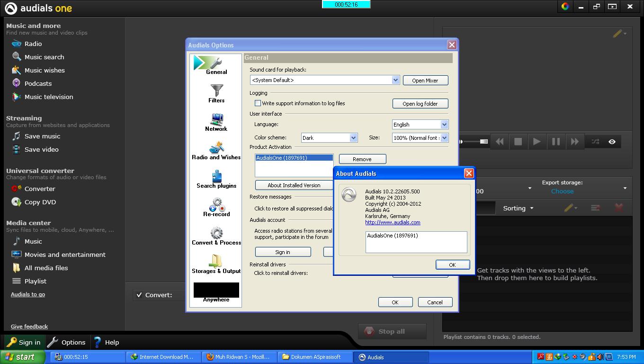
Task: Open Playlist in Media center
Action: tap(29, 281)
